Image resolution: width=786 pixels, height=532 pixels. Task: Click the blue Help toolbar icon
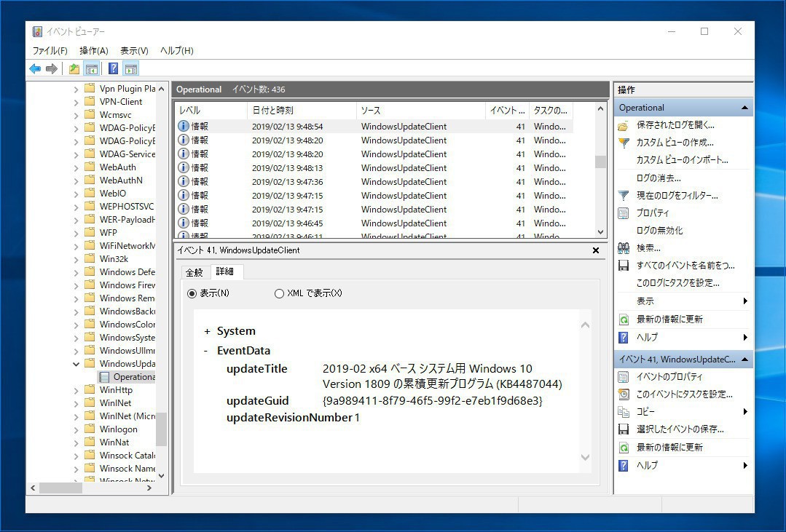click(113, 69)
